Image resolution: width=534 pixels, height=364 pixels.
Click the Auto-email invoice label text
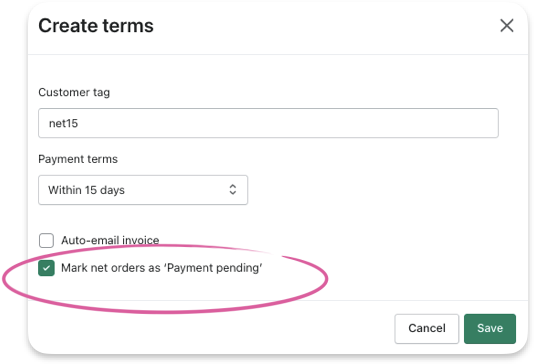[110, 240]
